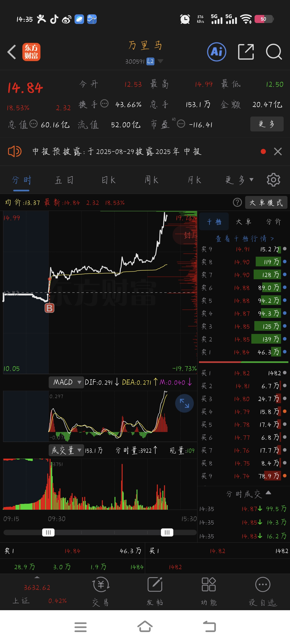Image resolution: width=290 pixels, height=644 pixels.
Task: Open the 交易 trading icon
Action: [101, 591]
